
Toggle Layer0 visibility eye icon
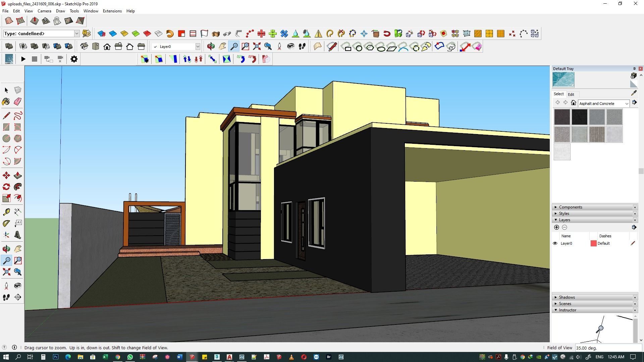[555, 243]
